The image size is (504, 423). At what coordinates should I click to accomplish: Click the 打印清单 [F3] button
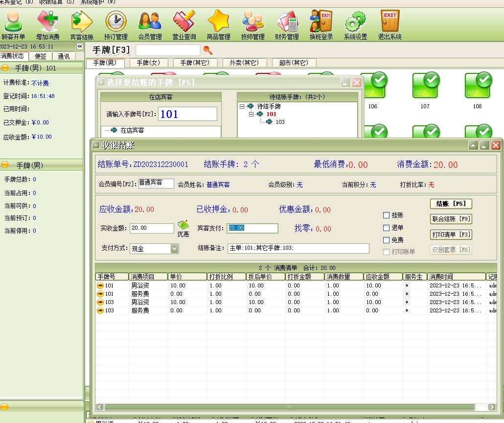(451, 235)
